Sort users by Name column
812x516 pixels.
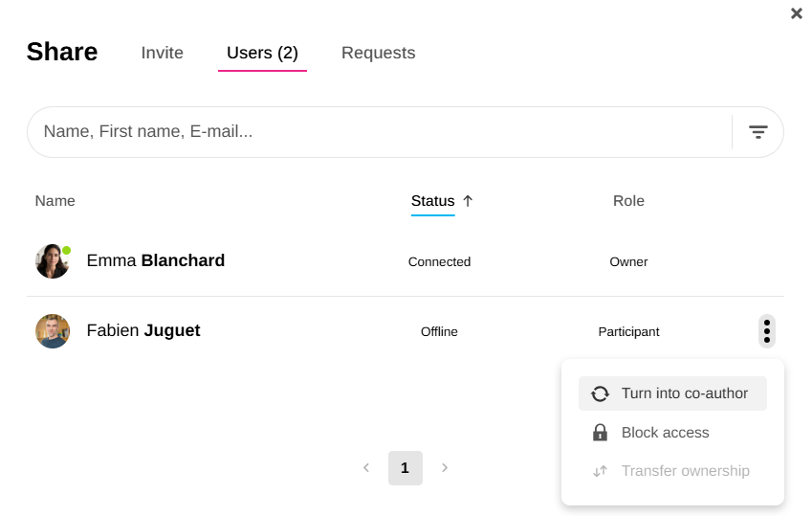[55, 201]
